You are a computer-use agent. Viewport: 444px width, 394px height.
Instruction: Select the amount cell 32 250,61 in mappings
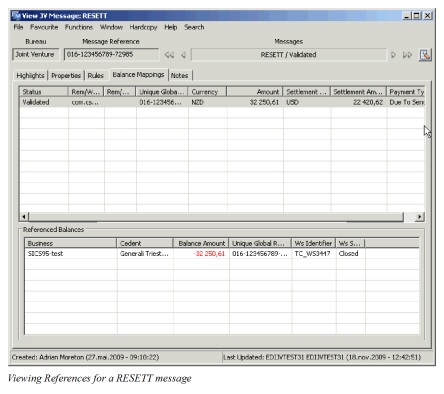point(255,102)
